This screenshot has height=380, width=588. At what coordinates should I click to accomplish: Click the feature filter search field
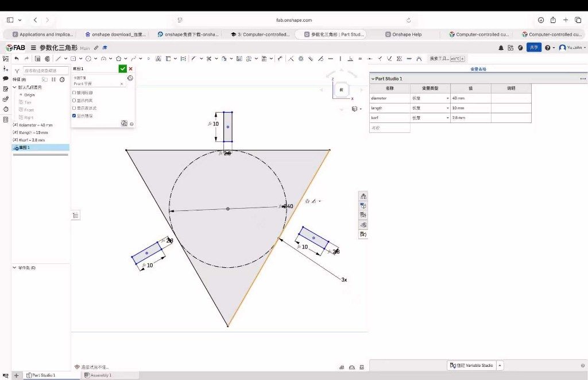click(x=45, y=71)
